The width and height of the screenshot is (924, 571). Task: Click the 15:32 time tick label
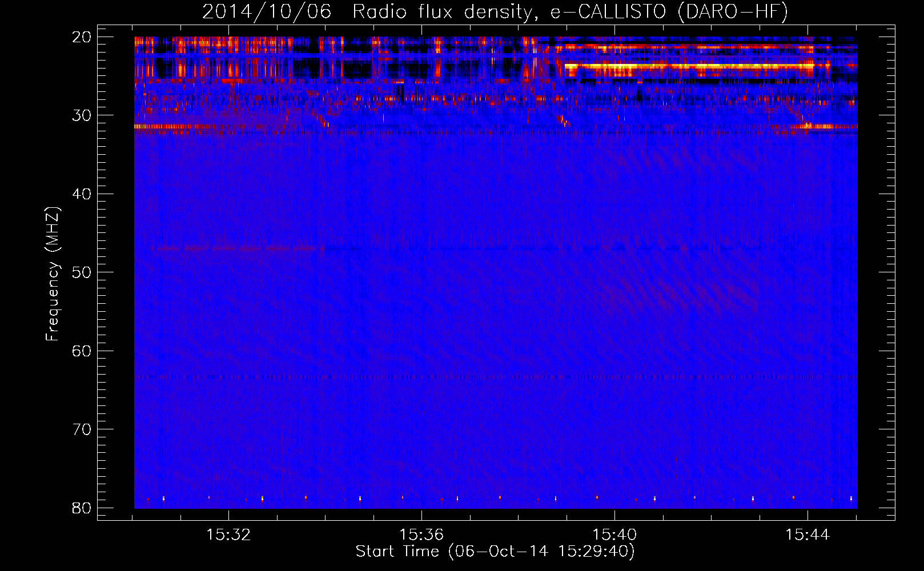point(228,535)
